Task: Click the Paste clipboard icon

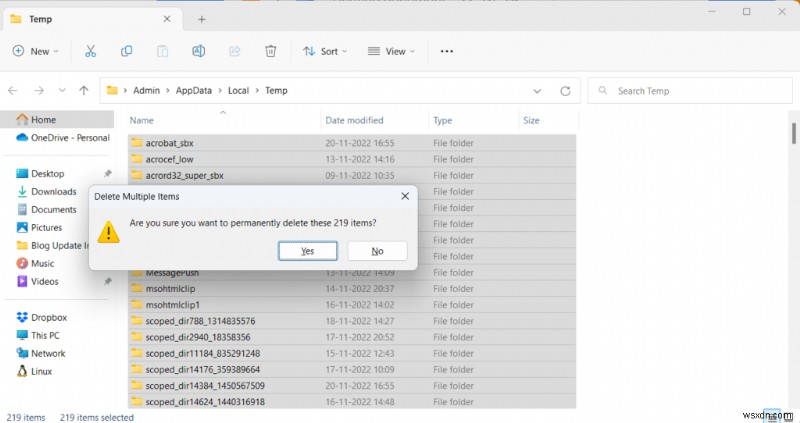Action: (x=162, y=51)
